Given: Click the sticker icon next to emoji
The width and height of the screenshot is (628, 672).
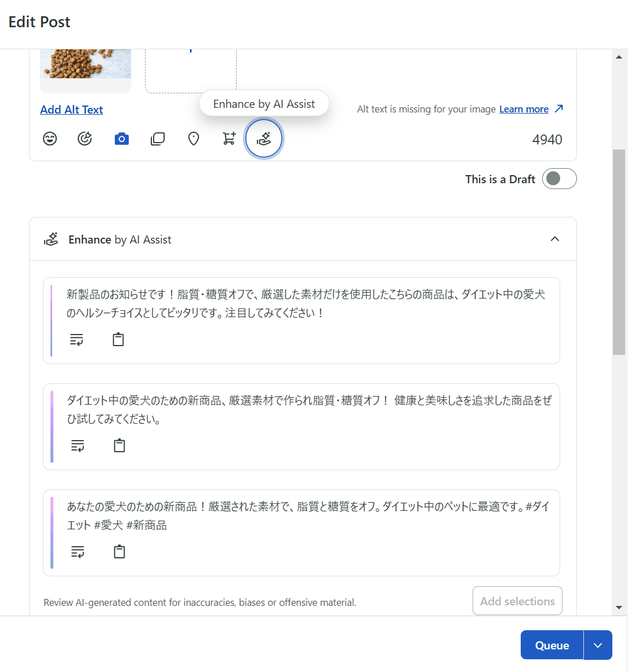Looking at the screenshot, I should click(85, 139).
